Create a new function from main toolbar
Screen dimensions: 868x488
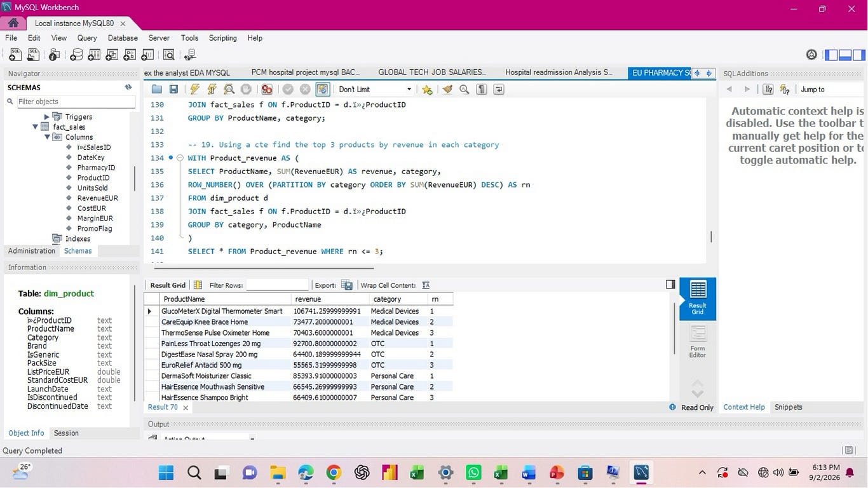click(147, 55)
